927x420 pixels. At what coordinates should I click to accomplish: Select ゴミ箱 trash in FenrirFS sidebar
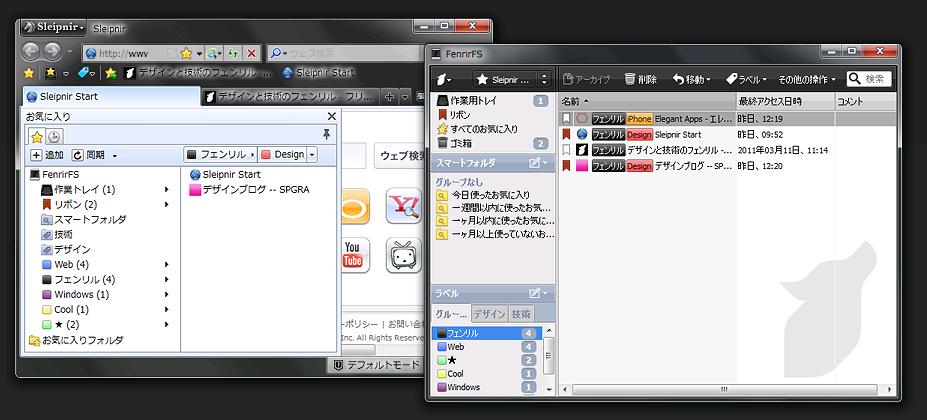point(493,143)
